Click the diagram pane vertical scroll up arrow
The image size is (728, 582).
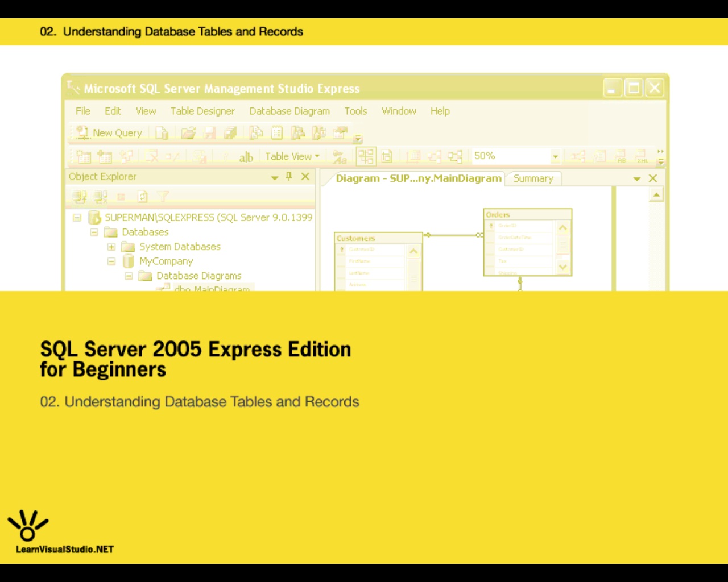pos(656,195)
